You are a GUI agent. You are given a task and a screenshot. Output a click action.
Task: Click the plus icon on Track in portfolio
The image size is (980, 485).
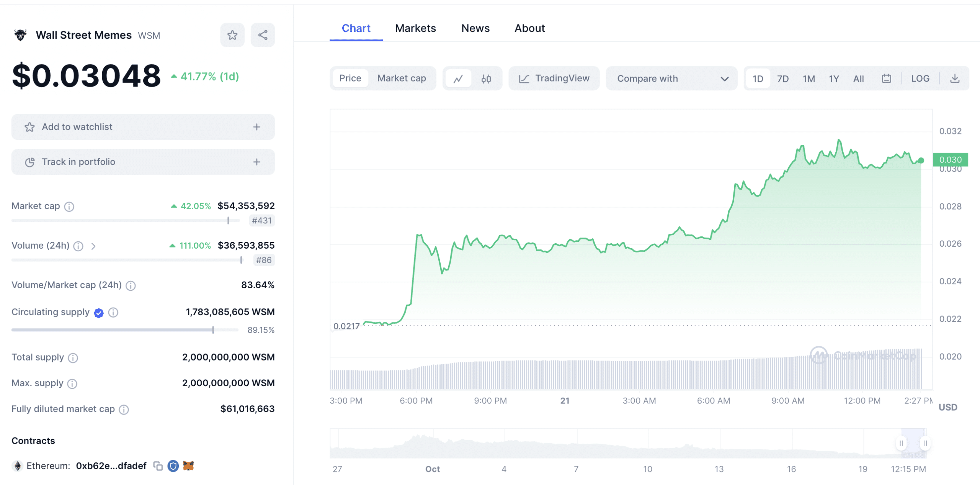pyautogui.click(x=256, y=162)
